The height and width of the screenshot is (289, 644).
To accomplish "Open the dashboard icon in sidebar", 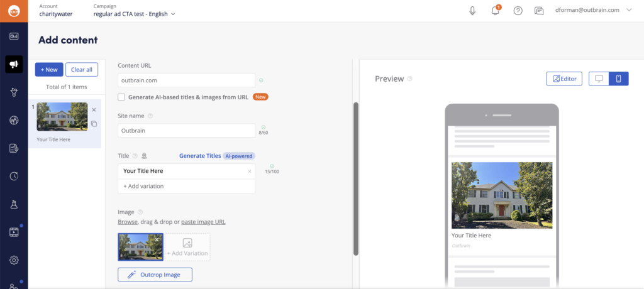I will 14,36.
